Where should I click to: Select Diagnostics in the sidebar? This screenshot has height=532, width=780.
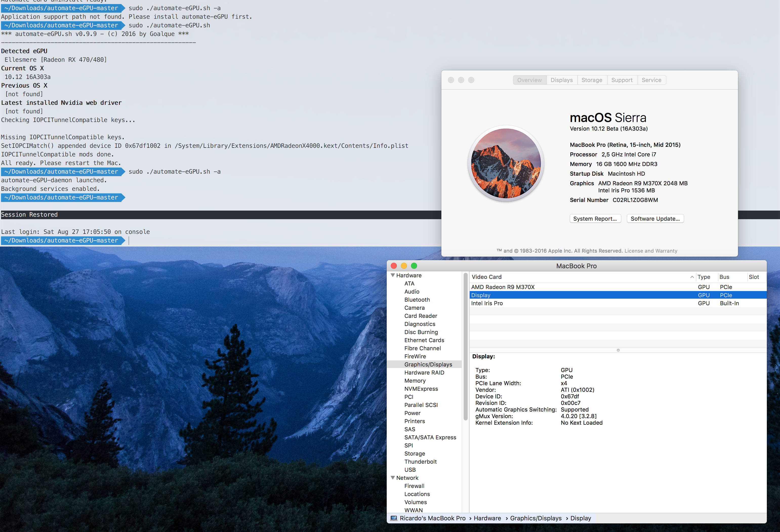[x=420, y=324]
